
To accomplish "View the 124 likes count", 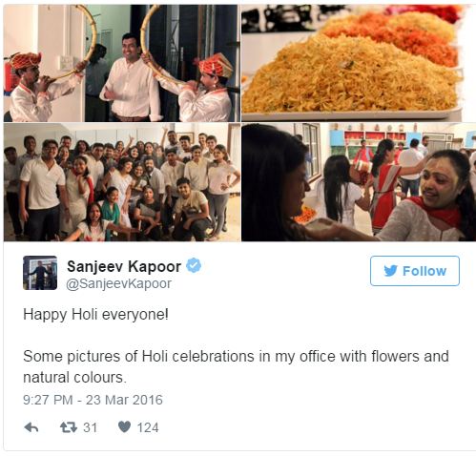I will coord(148,427).
